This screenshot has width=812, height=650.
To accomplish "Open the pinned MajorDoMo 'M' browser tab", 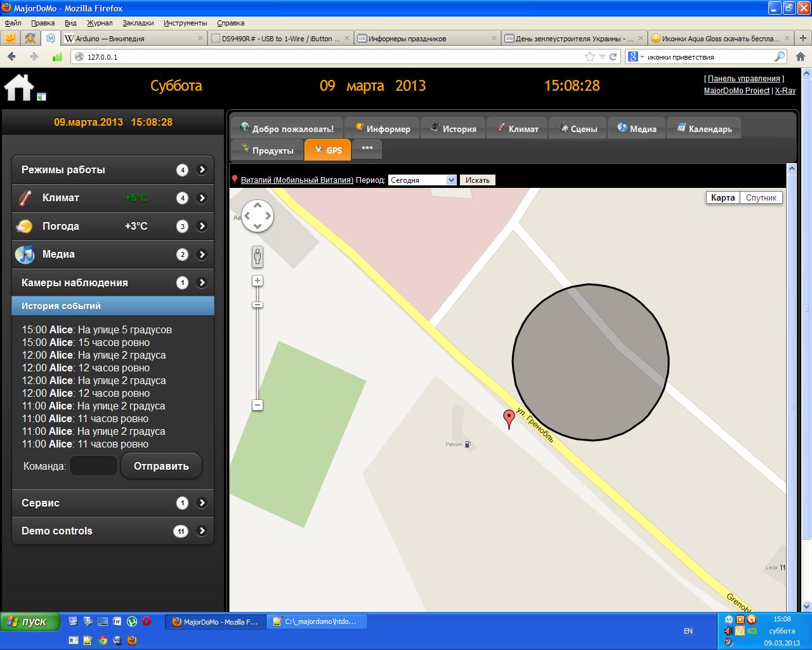I will (x=51, y=38).
